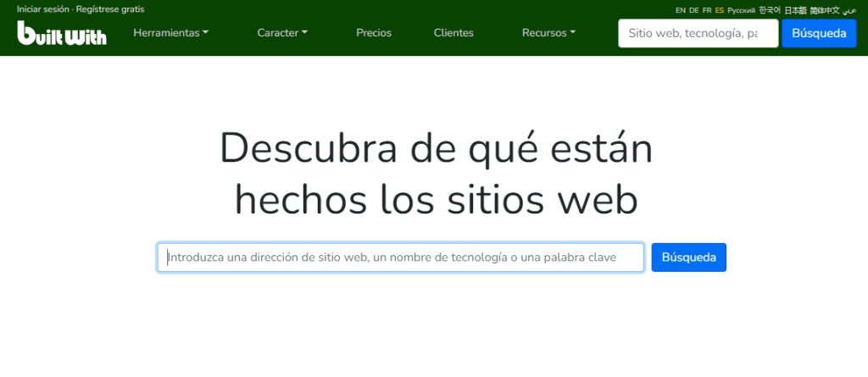This screenshot has width=868, height=377.
Task: Open the Caracter dropdown menu
Action: [282, 33]
